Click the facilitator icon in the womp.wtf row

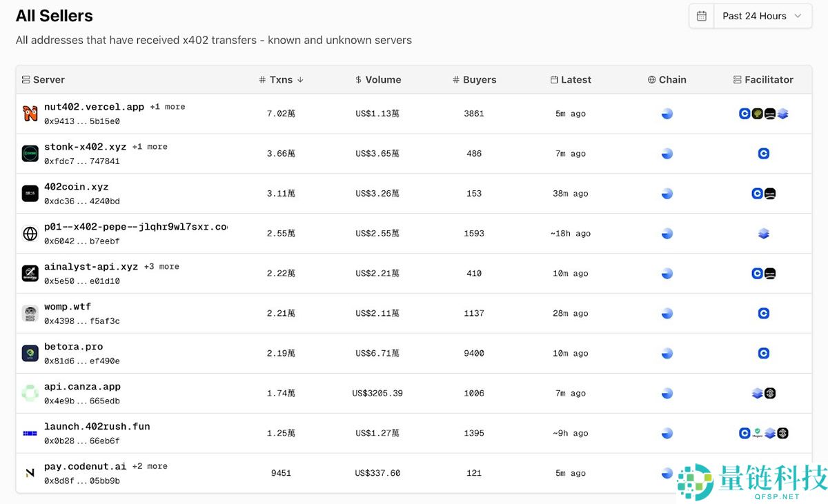tap(763, 314)
